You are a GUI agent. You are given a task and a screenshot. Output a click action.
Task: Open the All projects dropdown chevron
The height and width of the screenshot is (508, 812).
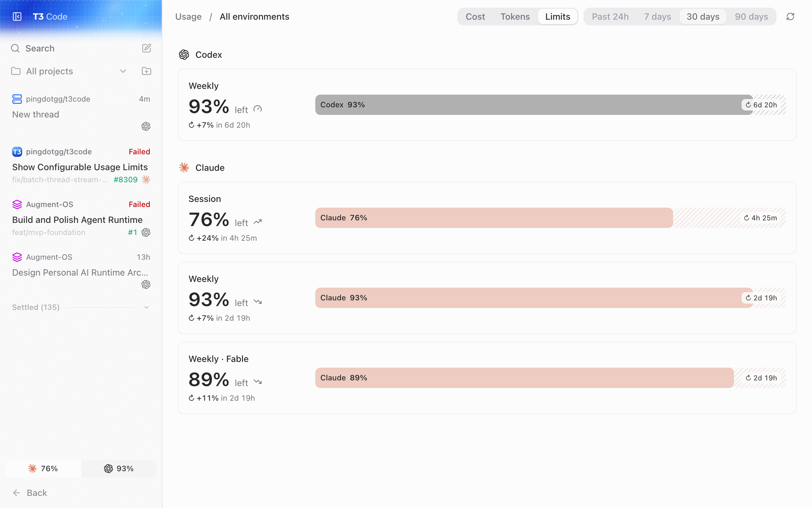pos(123,71)
